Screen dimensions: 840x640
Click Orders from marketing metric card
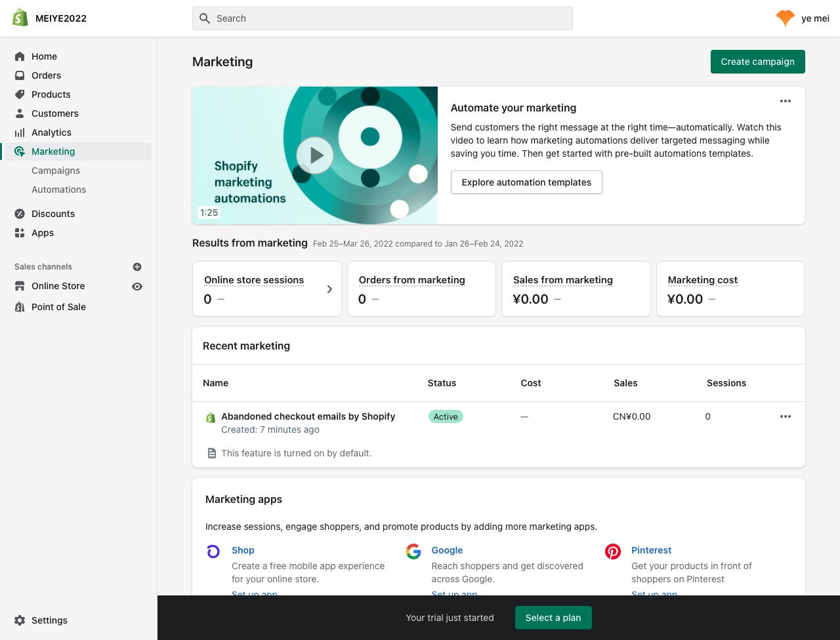point(421,289)
